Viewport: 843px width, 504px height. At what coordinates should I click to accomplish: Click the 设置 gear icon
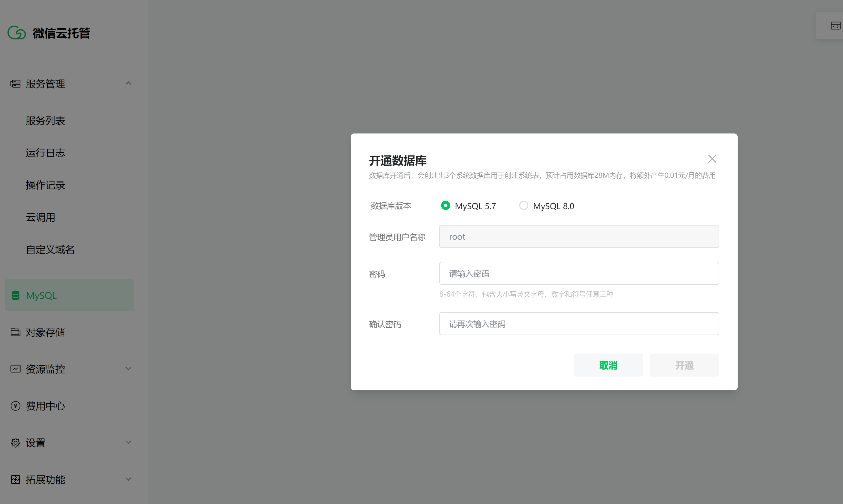click(x=15, y=442)
